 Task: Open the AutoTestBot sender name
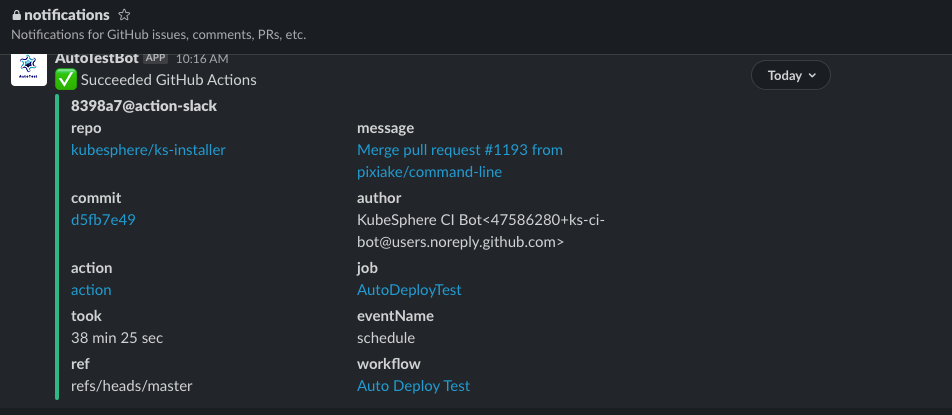97,58
